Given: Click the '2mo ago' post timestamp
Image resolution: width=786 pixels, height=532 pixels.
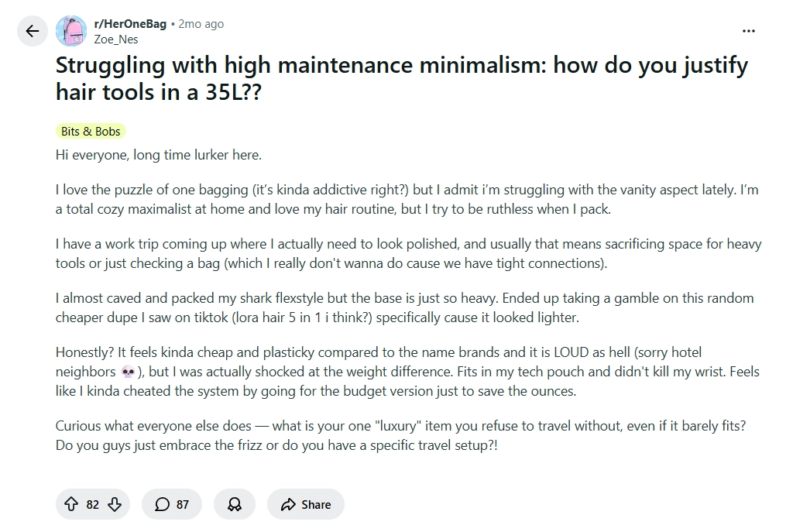Looking at the screenshot, I should pos(201,24).
